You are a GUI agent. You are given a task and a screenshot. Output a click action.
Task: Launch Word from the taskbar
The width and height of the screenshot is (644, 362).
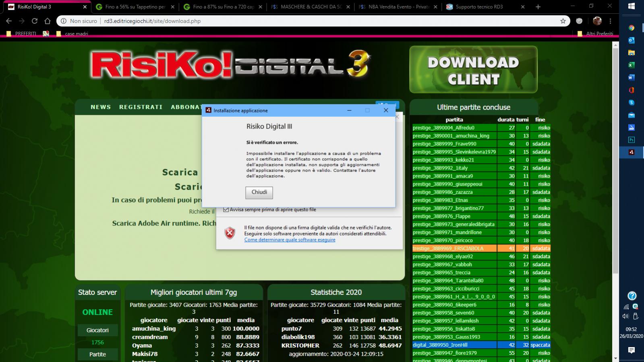pyautogui.click(x=632, y=77)
